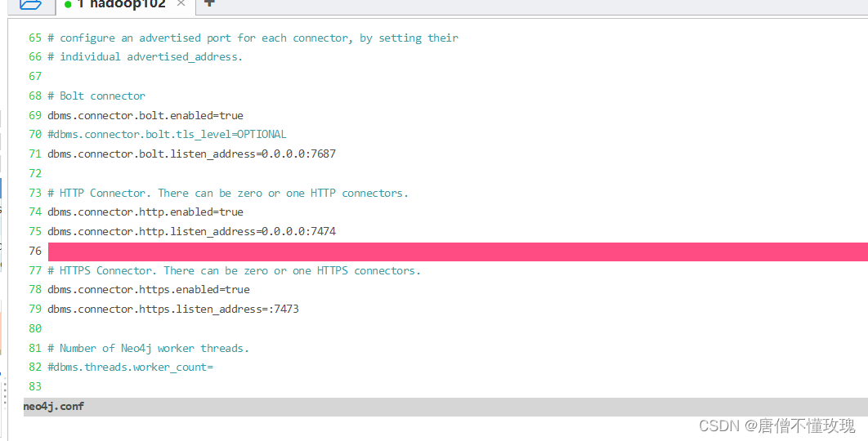Switch to the hadoop102 session tab
Screen dimensions: 868x441
pos(126,4)
